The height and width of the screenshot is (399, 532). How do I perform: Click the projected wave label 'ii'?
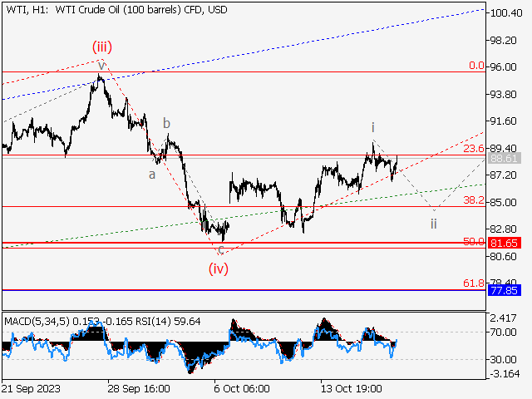tap(434, 224)
